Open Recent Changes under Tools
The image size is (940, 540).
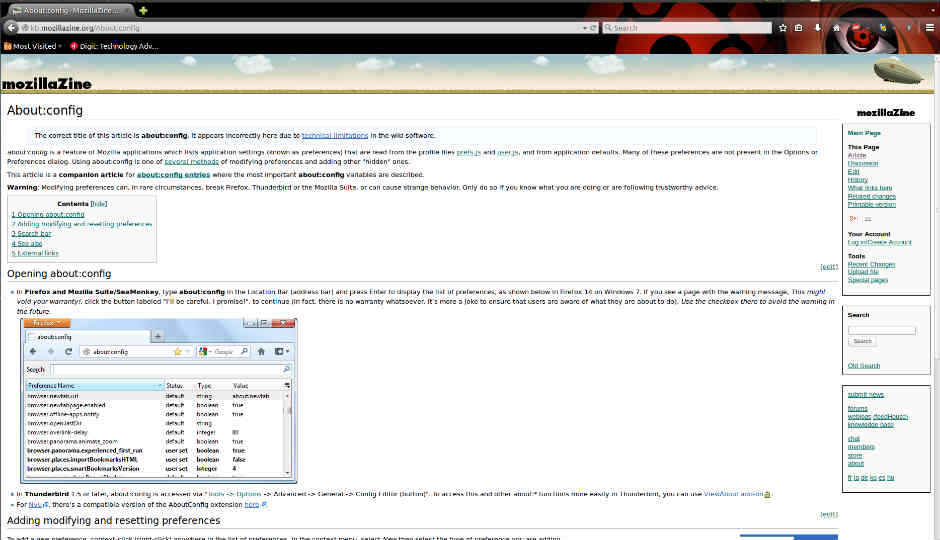[x=871, y=264]
